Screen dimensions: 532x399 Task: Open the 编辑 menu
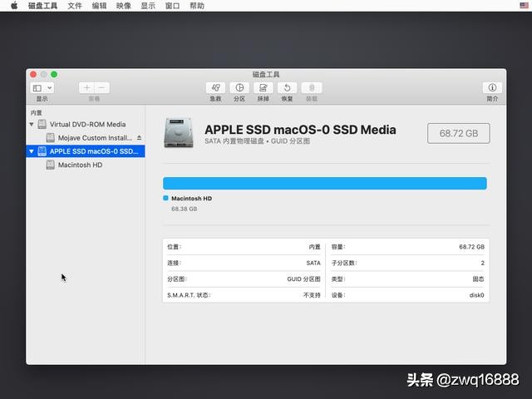[99, 5]
